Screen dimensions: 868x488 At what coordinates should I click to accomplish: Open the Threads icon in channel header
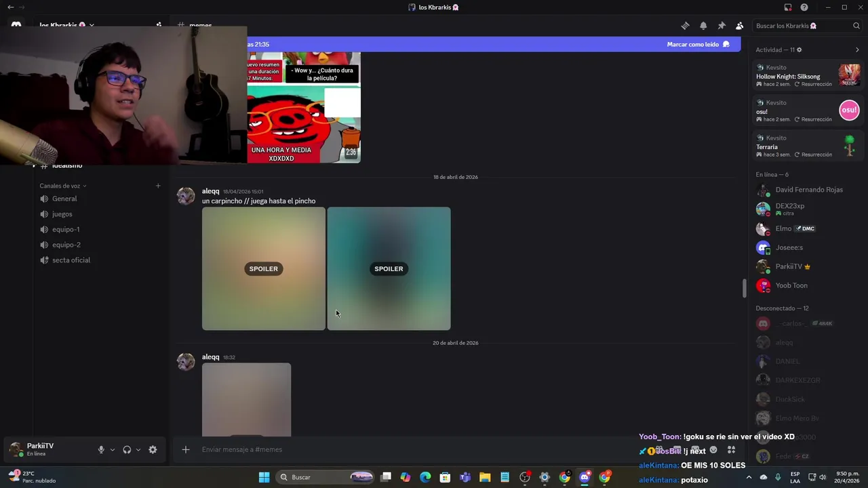point(685,26)
